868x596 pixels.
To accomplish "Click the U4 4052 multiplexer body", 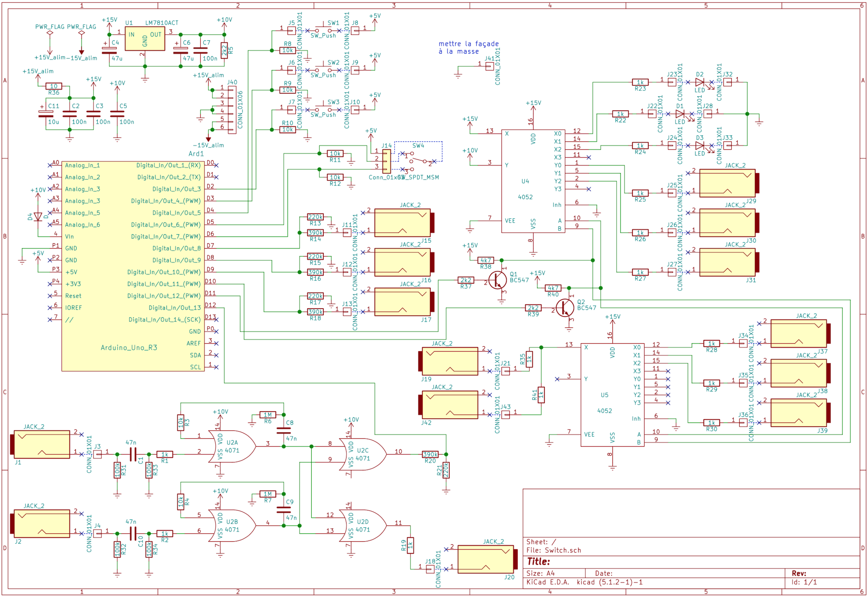I will click(532, 181).
